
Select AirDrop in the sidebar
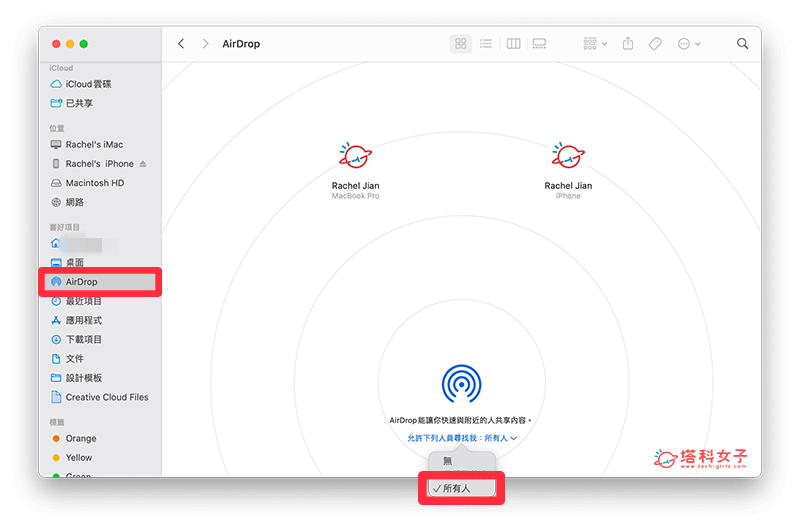pos(100,282)
